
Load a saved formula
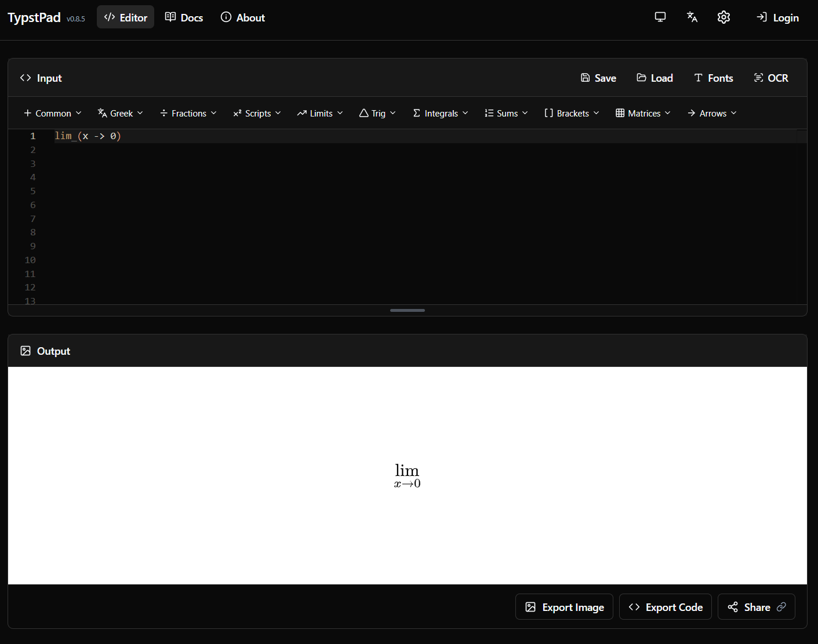(x=655, y=78)
